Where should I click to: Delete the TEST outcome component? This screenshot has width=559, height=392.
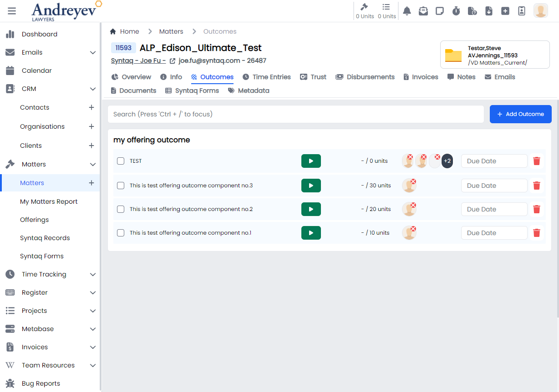[537, 161]
